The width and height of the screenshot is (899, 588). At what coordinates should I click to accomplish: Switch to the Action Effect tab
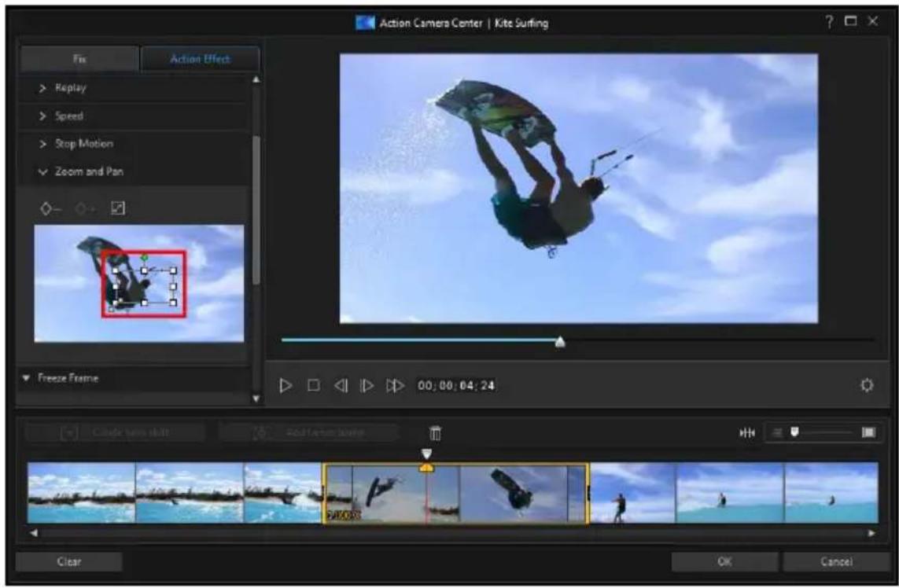pos(200,59)
